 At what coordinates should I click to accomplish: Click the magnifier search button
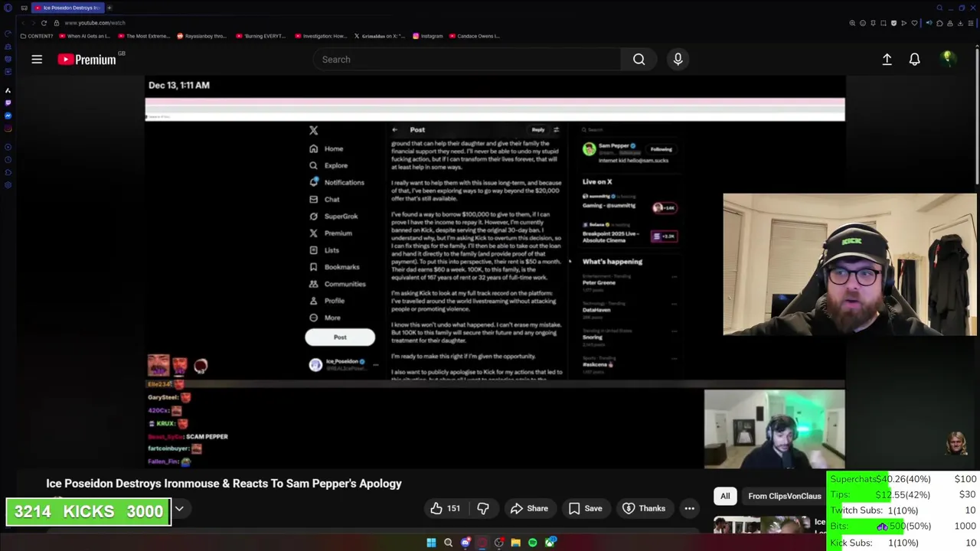639,59
